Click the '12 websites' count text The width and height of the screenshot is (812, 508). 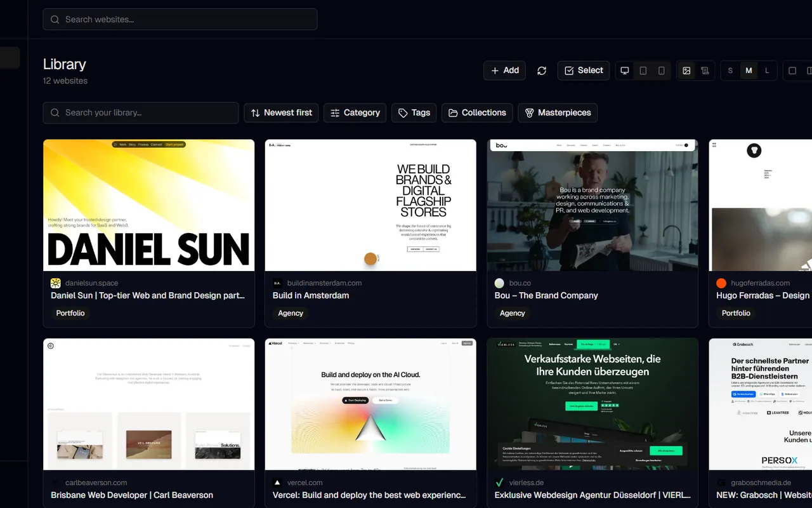pos(65,81)
